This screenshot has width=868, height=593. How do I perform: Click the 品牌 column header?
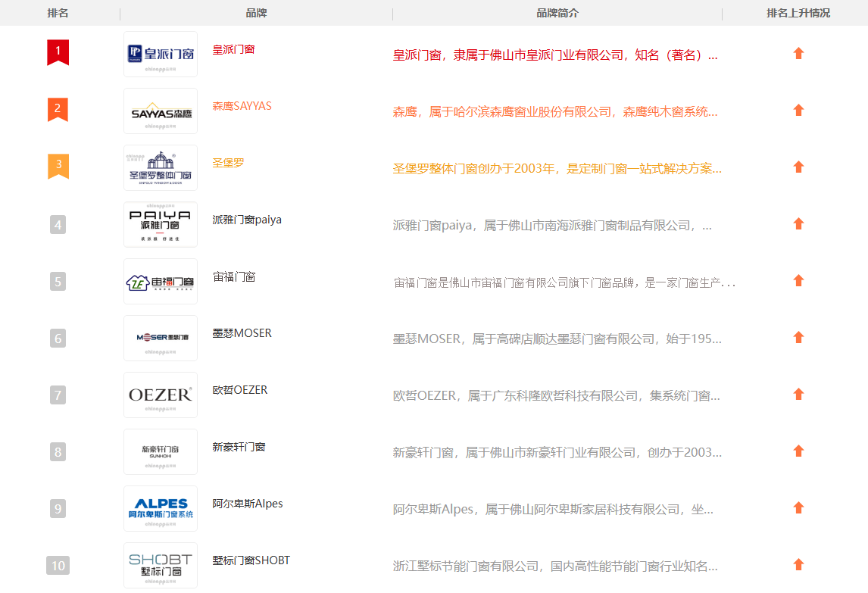coord(256,13)
